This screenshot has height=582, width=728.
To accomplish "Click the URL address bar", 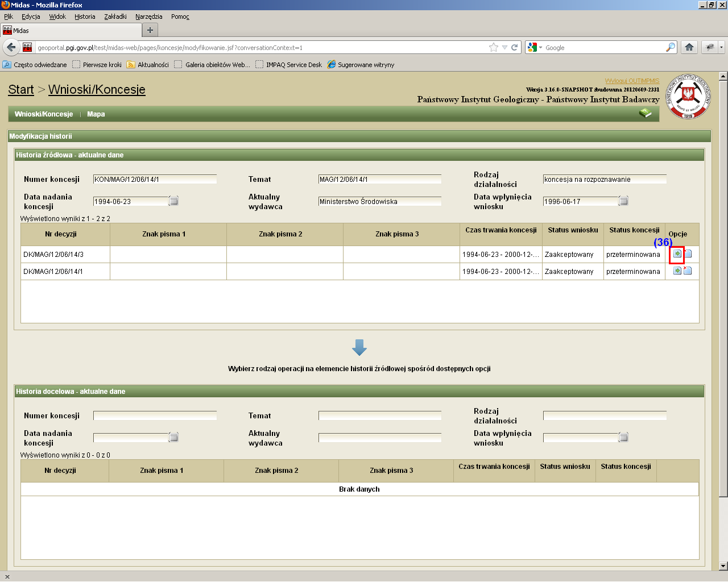I will [x=262, y=48].
